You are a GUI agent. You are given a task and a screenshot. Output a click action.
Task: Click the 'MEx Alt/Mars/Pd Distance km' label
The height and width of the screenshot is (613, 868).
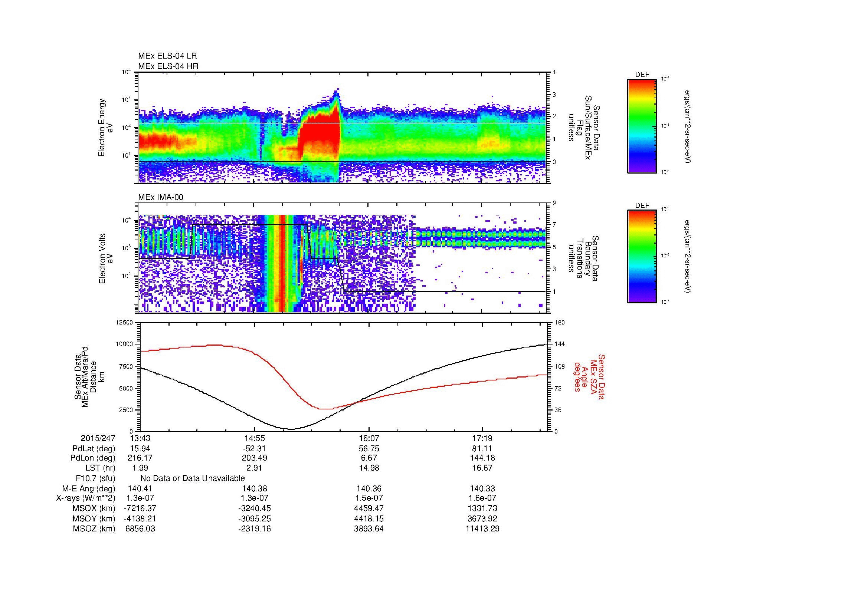pos(89,376)
